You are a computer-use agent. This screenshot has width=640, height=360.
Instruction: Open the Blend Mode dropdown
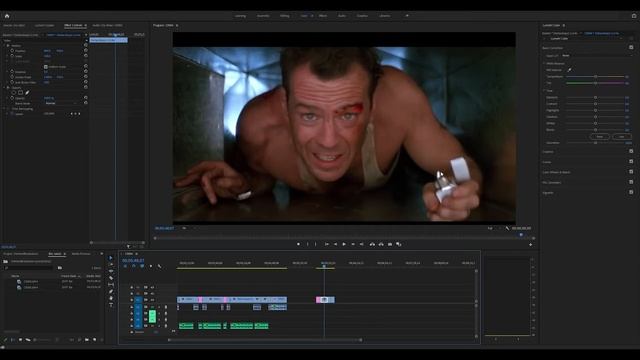(60, 103)
